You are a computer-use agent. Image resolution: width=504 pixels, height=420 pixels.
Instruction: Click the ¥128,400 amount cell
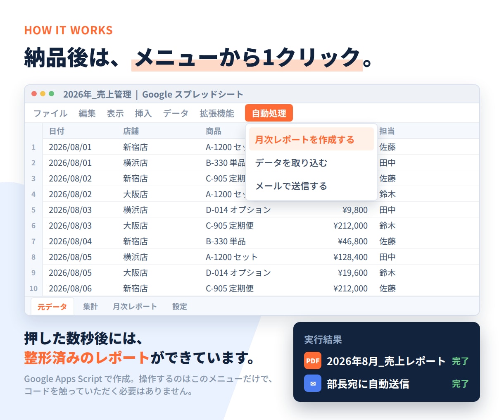point(351,257)
